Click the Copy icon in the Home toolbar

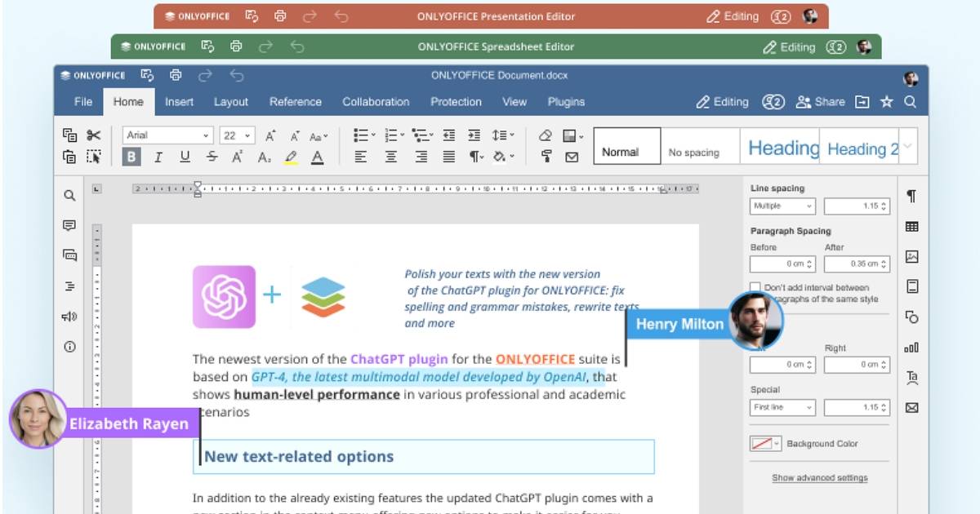point(69,135)
